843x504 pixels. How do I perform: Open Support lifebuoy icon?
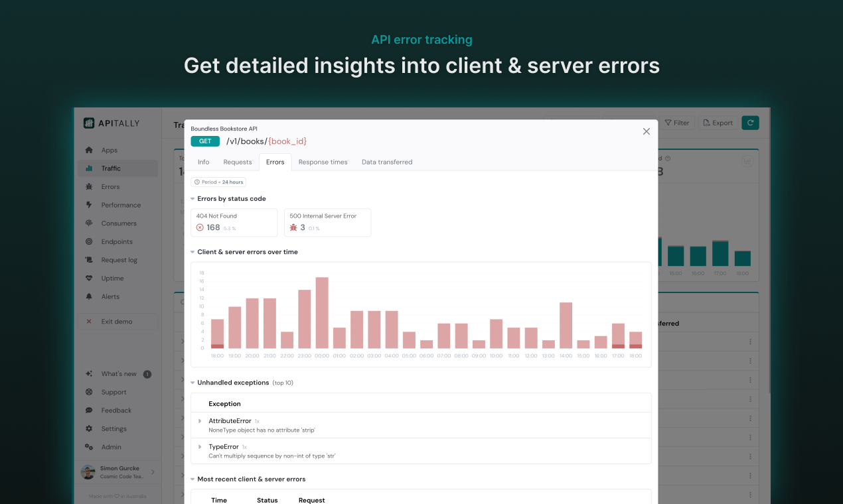89,393
